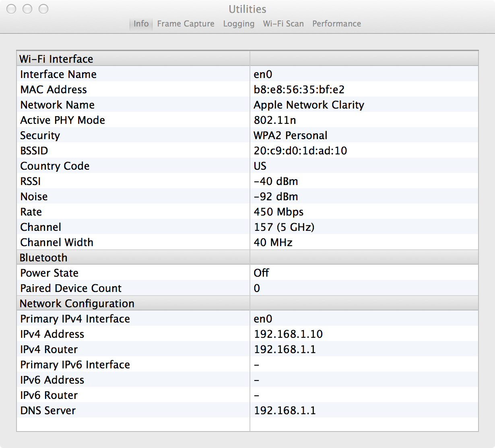Click the DNS Server row
The height and width of the screenshot is (448, 495).
tap(48, 411)
